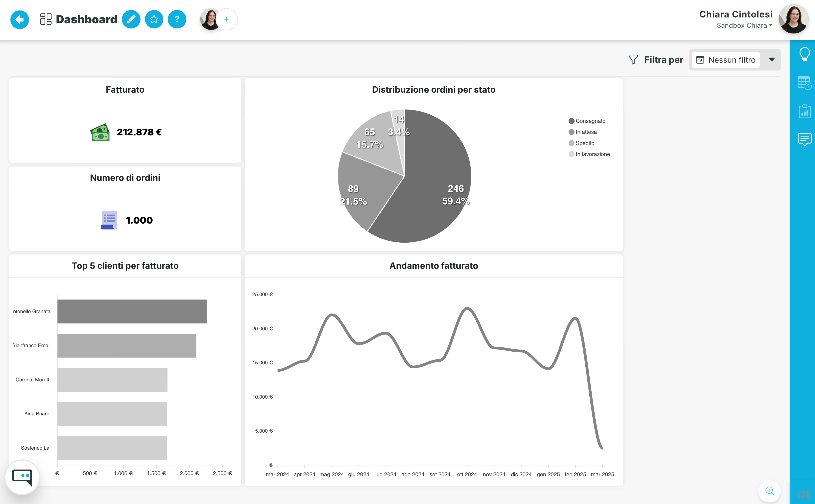The width and height of the screenshot is (815, 504).
Task: Click the lightbulb icon in right sidebar
Action: [x=804, y=54]
